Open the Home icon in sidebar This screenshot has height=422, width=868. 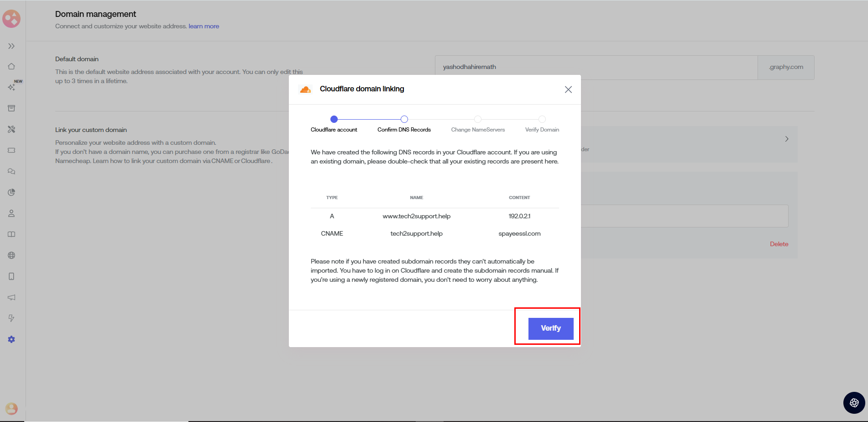(11, 66)
